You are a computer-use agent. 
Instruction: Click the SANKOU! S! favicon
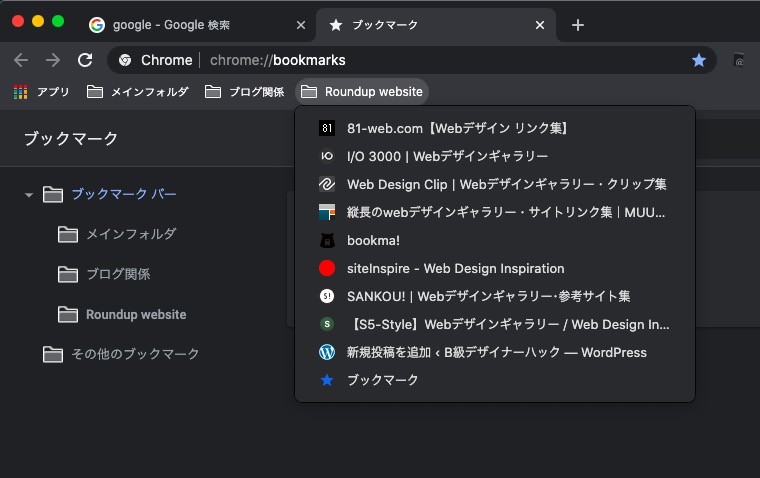coord(327,296)
